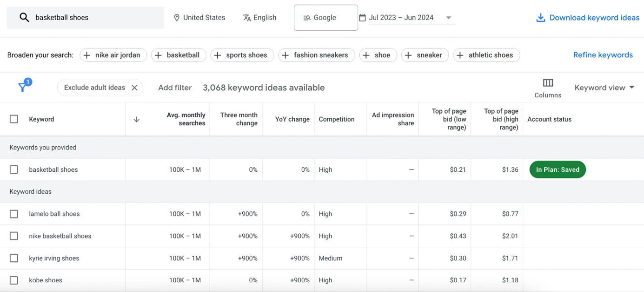Image resolution: width=644 pixels, height=292 pixels.
Task: Click Medium competition for kyrie irving shoes
Action: (331, 258)
